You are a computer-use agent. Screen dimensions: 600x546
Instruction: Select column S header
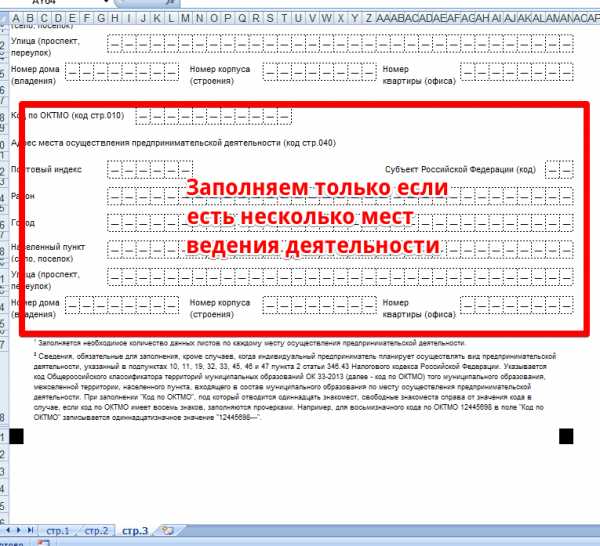(270, 18)
